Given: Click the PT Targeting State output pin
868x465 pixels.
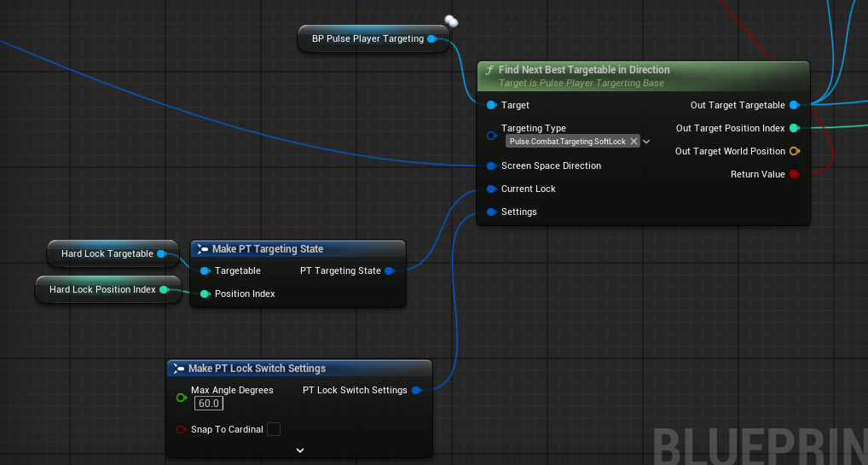Looking at the screenshot, I should click(389, 270).
